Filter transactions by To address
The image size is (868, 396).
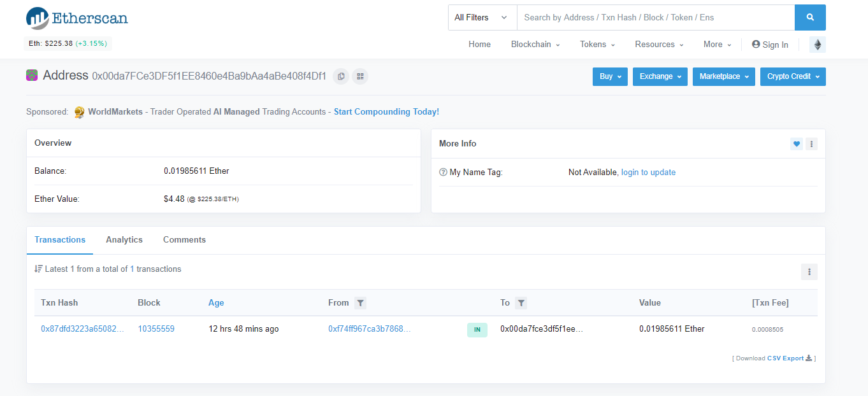click(x=521, y=303)
